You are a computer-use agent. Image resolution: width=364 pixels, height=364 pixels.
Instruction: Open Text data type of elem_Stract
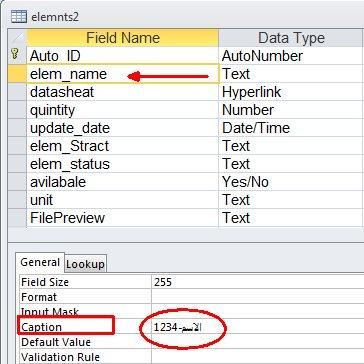(291, 146)
